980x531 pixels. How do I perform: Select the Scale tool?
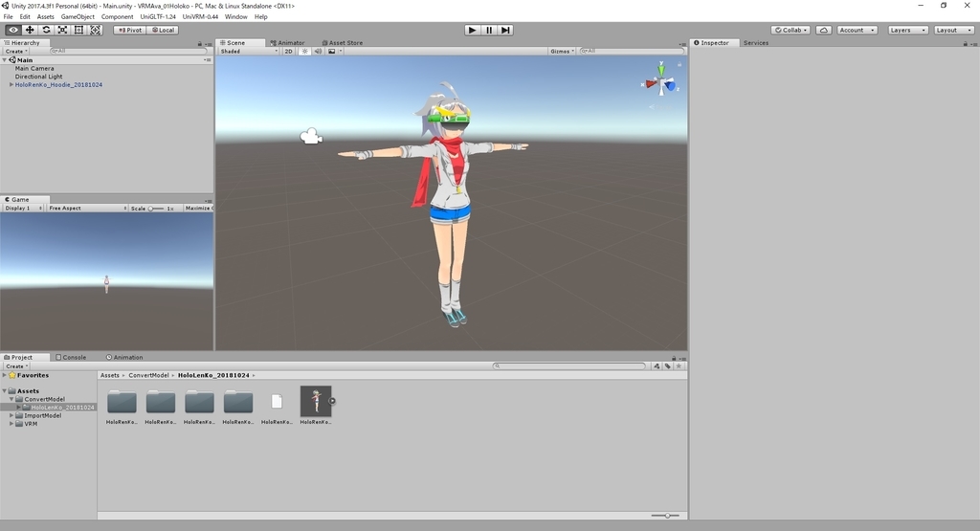(x=62, y=30)
